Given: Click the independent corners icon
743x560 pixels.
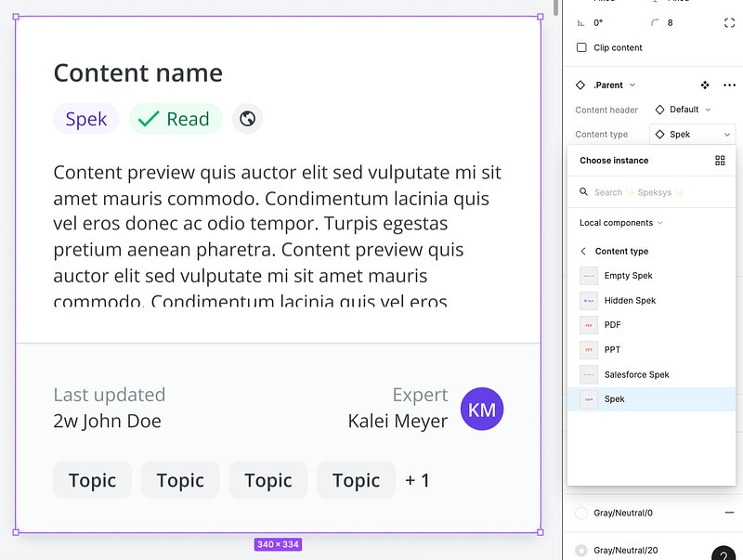Looking at the screenshot, I should pos(729,22).
